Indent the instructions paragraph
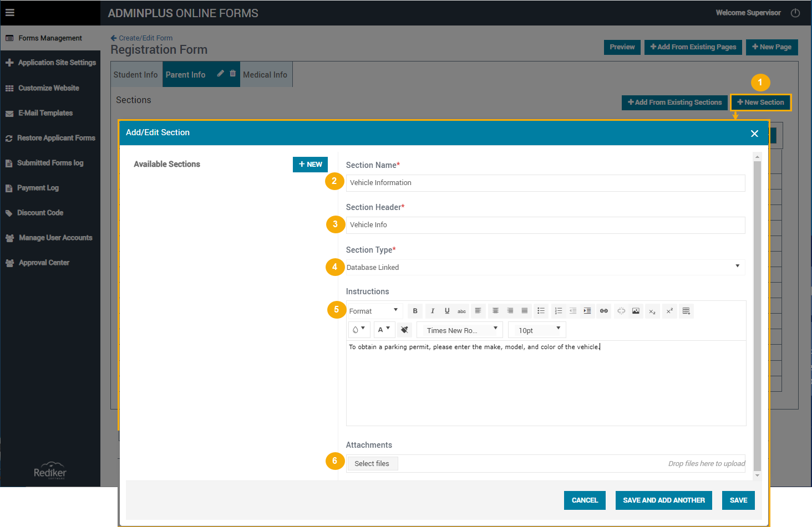This screenshot has height=527, width=812. (x=587, y=311)
